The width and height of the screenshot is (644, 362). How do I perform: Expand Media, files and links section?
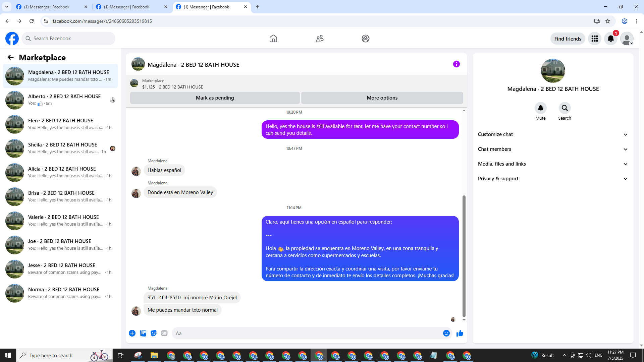[x=552, y=164]
